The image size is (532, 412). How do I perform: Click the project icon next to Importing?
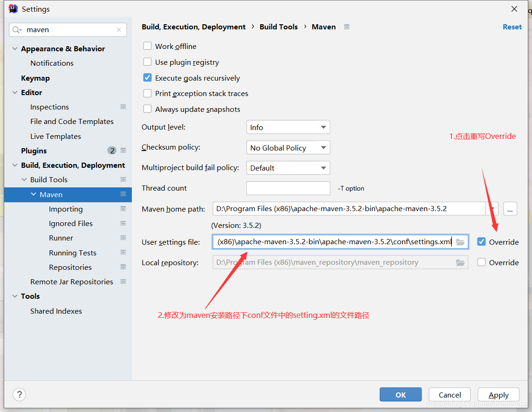(x=123, y=209)
